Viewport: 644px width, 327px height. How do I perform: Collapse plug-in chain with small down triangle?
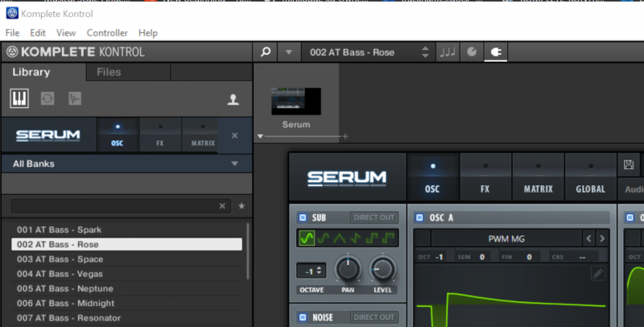coord(260,136)
